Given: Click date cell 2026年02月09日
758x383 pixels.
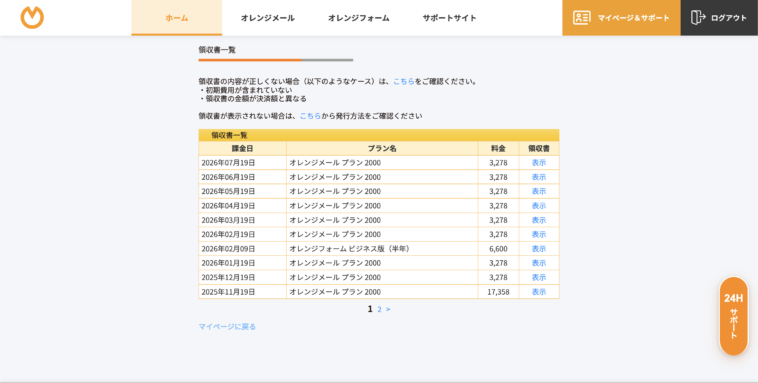Looking at the screenshot, I should tap(242, 249).
